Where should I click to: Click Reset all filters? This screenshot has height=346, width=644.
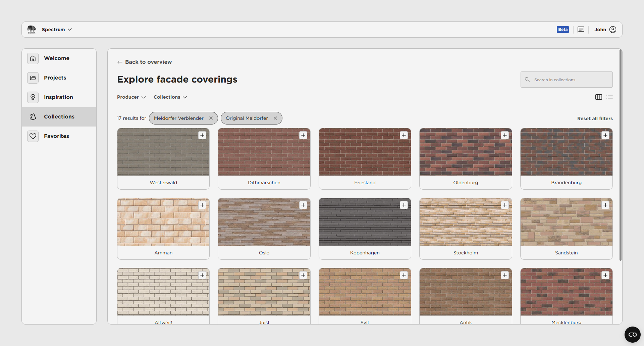595,118
